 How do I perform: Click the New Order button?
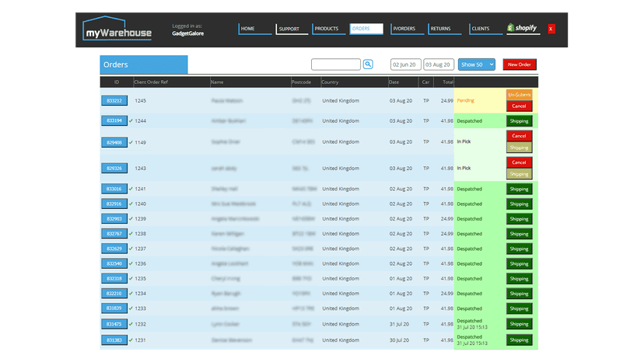(x=519, y=64)
